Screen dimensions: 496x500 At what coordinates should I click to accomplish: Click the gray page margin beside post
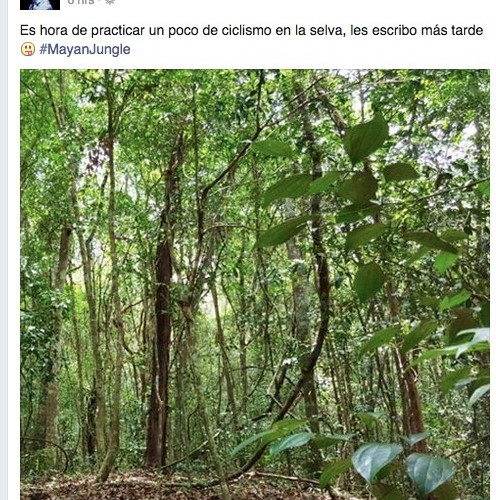(x=3, y=250)
